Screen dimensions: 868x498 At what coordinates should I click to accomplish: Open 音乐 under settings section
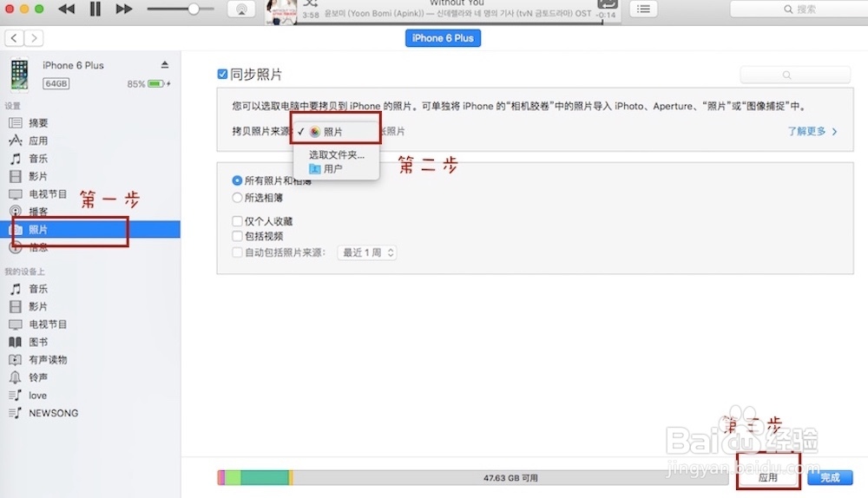[x=38, y=159]
